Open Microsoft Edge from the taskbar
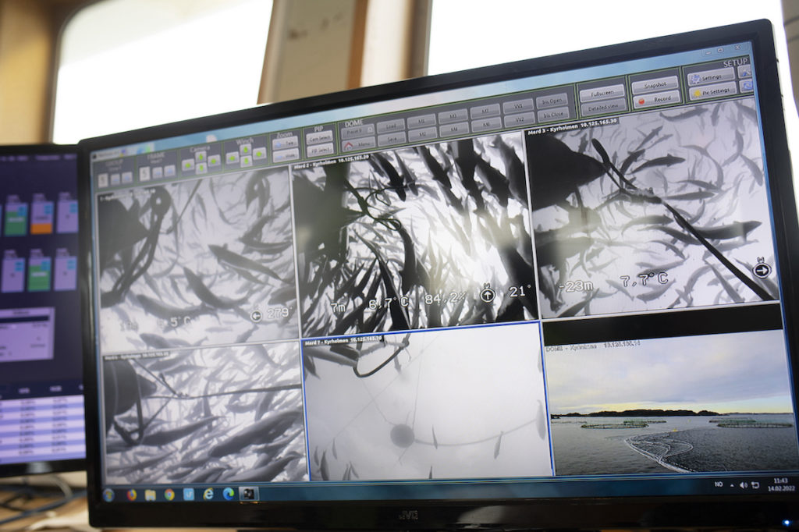The height and width of the screenshot is (532, 799). [229, 493]
